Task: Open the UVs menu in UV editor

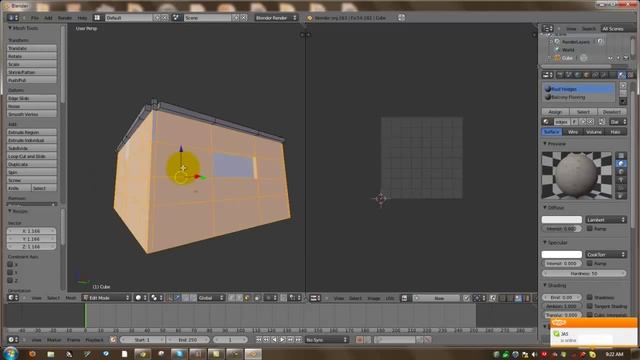Action: pos(390,298)
